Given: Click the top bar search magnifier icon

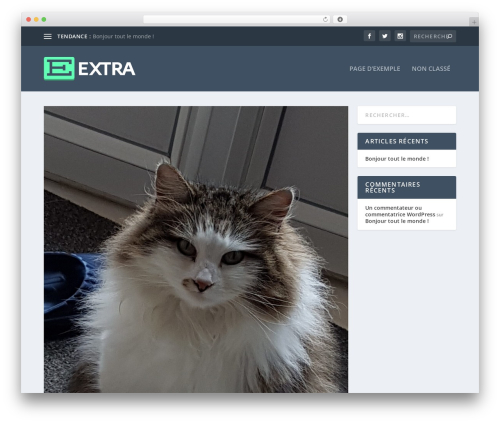Looking at the screenshot, I should pyautogui.click(x=450, y=36).
